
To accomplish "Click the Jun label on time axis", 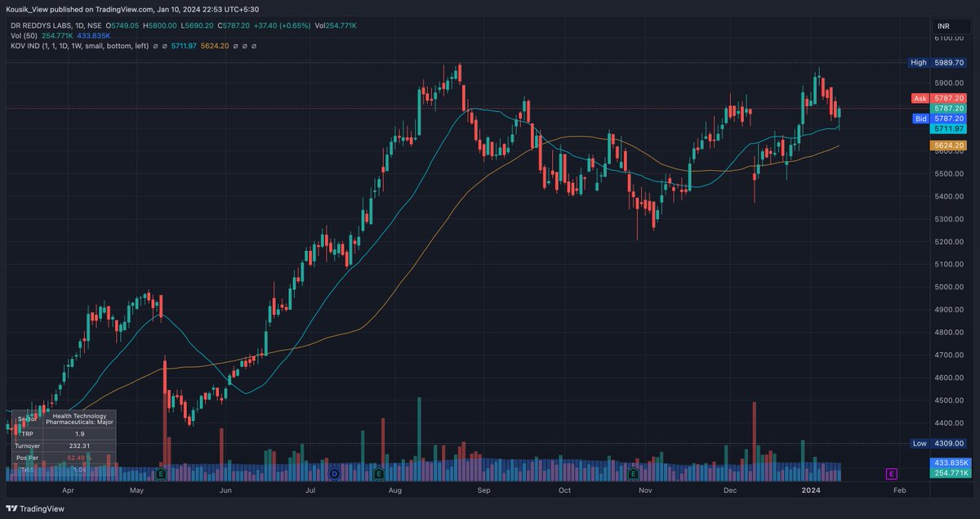I will click(x=226, y=490).
